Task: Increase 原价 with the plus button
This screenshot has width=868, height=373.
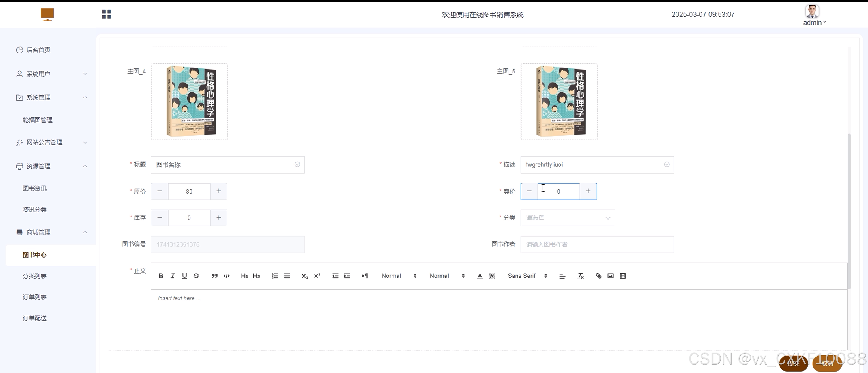Action: point(219,191)
